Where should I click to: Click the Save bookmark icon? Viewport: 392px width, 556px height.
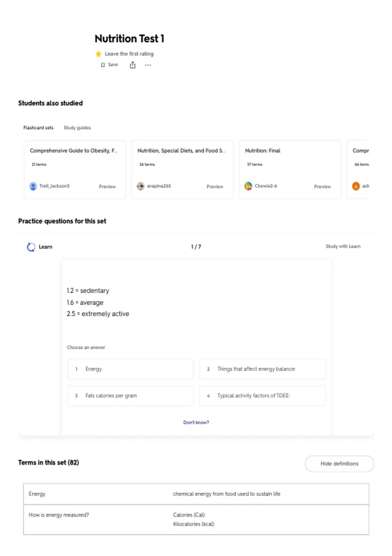[x=103, y=65]
